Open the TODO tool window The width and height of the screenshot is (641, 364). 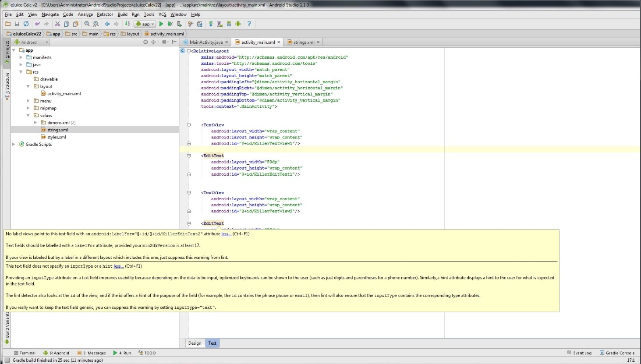pos(147,353)
